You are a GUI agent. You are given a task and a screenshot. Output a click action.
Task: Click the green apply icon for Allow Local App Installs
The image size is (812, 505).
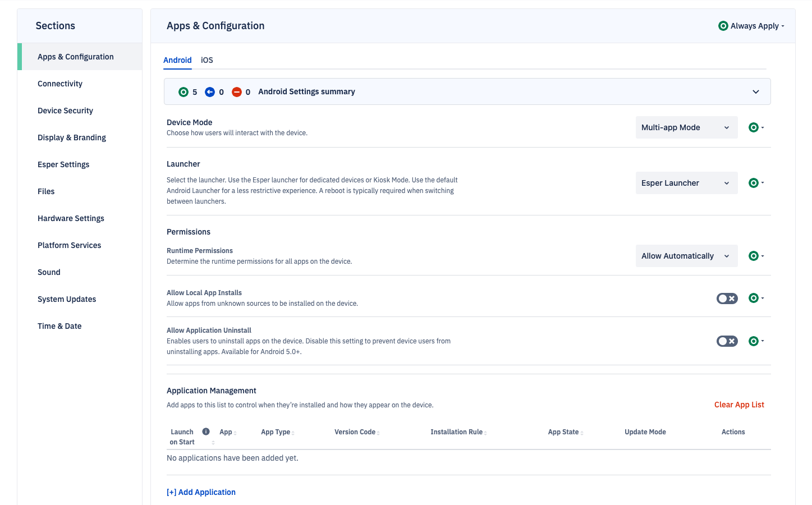click(x=753, y=298)
